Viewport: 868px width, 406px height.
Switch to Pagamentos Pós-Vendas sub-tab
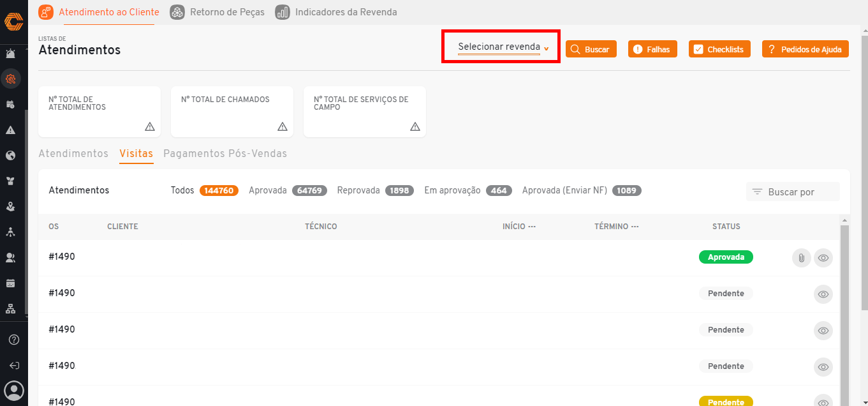coord(225,154)
